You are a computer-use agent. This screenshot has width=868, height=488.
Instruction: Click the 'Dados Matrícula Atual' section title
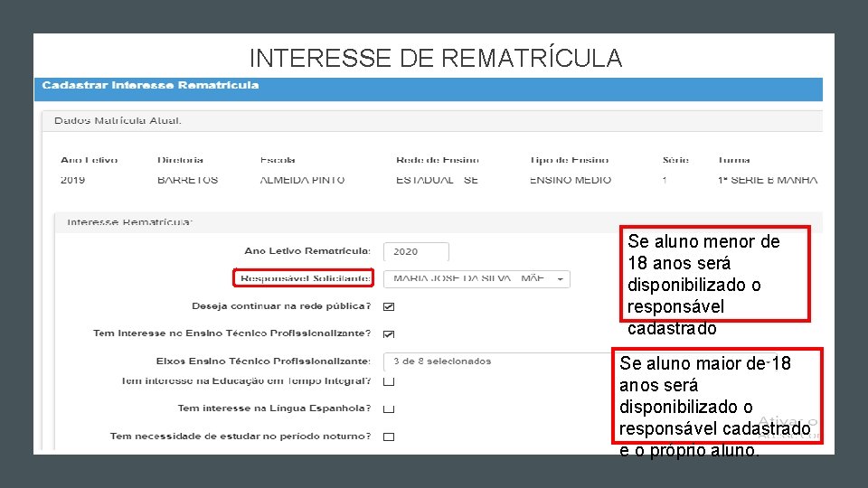118,120
